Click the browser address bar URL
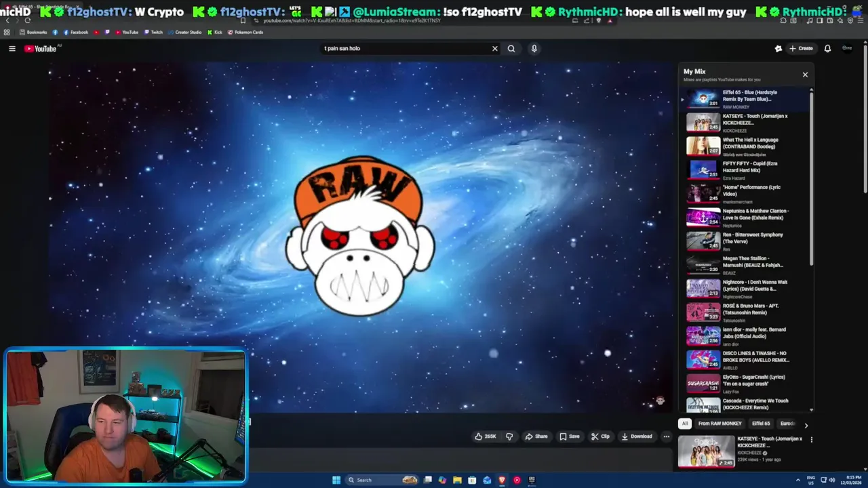This screenshot has width=868, height=488. point(351,20)
